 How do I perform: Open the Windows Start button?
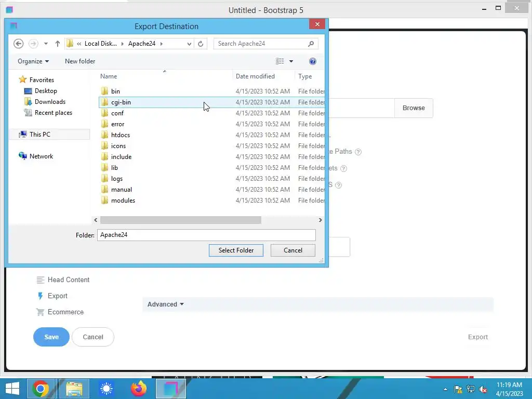coord(12,389)
